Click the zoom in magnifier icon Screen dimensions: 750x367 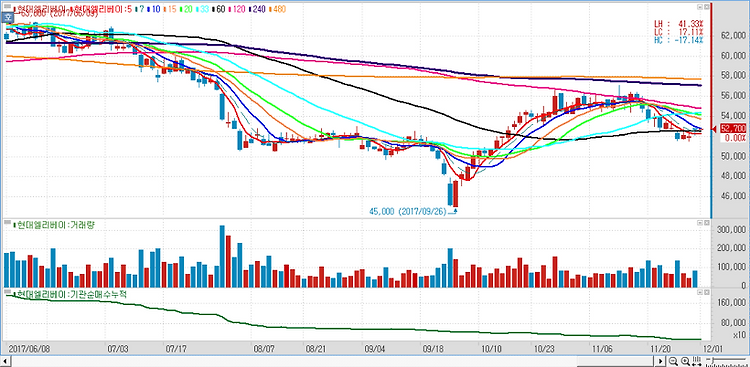click(685, 361)
